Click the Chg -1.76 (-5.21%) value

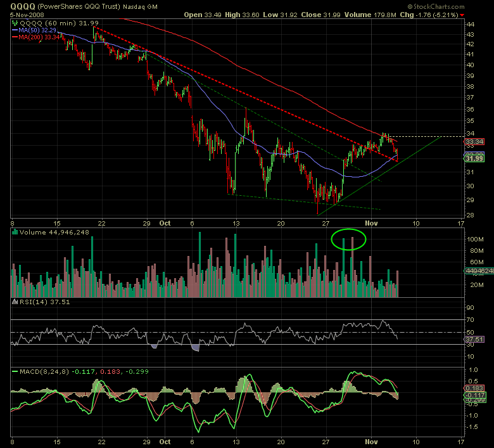429,15
